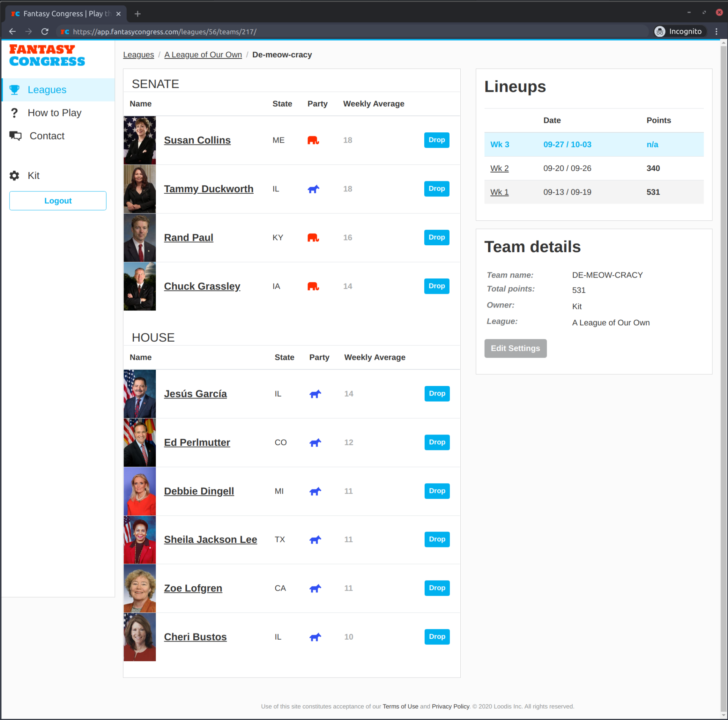The image size is (728, 720).
Task: Open the Wk 2 lineup link
Action: 499,168
